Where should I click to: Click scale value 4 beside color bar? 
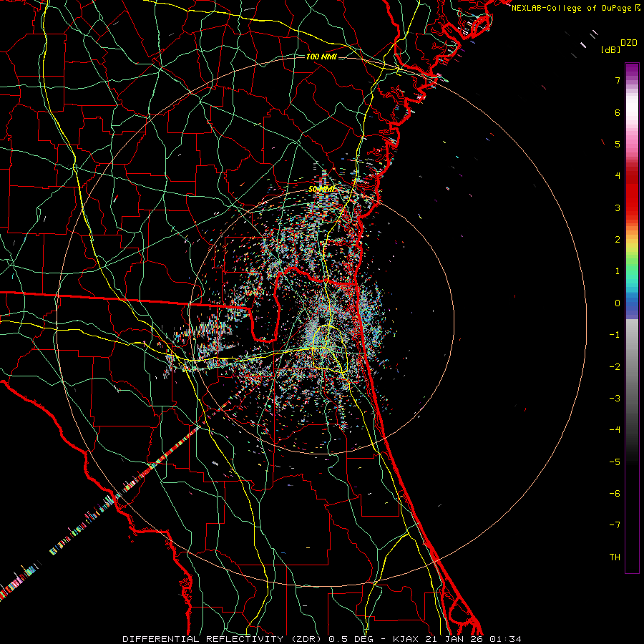pos(618,176)
